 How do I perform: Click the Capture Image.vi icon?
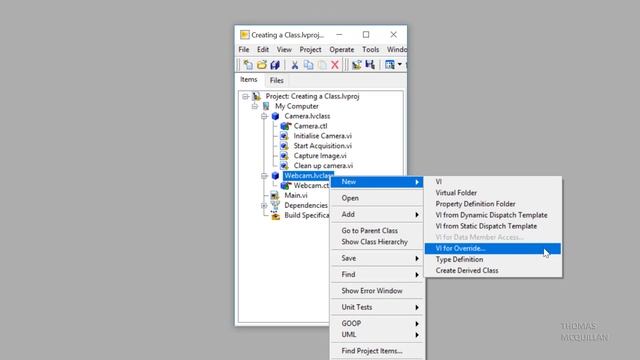284,156
